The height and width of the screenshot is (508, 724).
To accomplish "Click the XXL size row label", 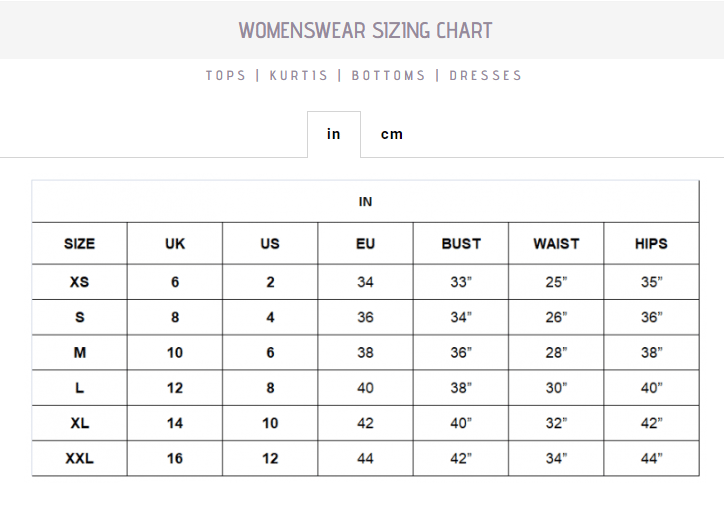I will click(x=80, y=458).
